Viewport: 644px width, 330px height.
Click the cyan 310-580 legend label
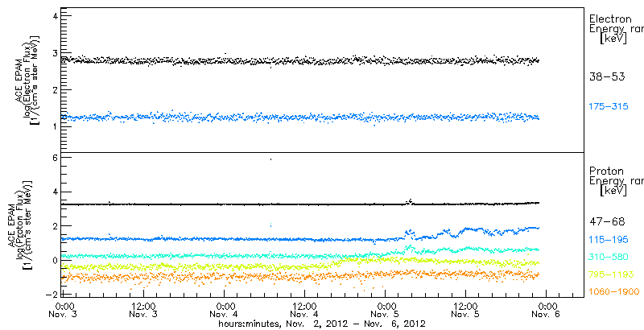click(609, 257)
